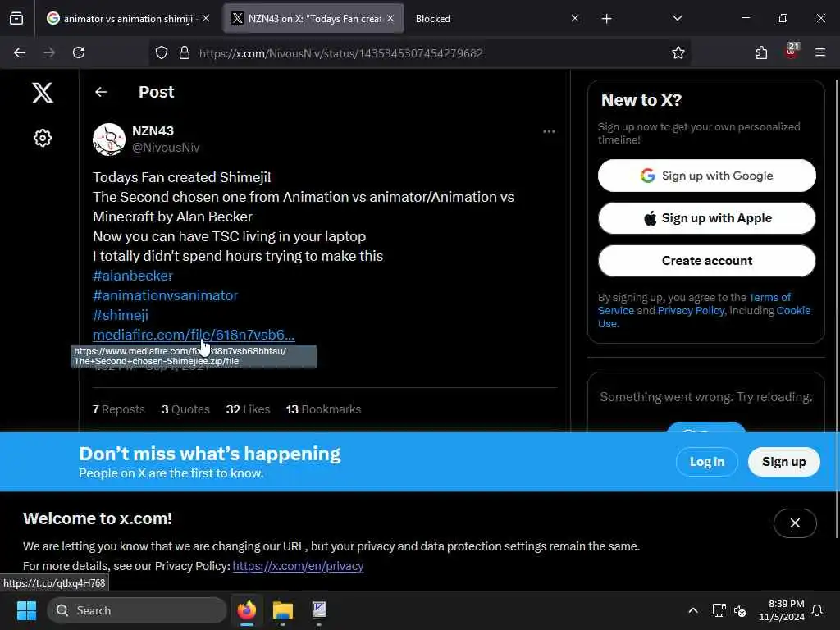Click the network status tray icon
This screenshot has height=630, width=840.
pos(719,610)
